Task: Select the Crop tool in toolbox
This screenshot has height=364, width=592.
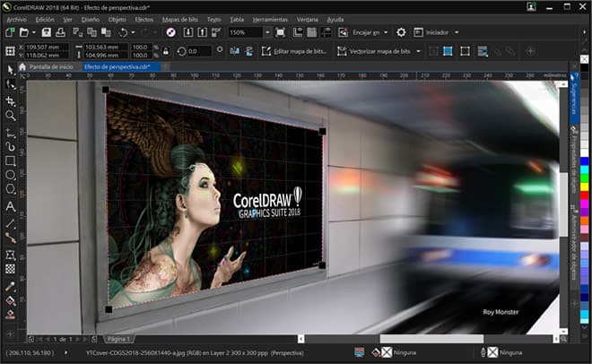Action: click(10, 100)
